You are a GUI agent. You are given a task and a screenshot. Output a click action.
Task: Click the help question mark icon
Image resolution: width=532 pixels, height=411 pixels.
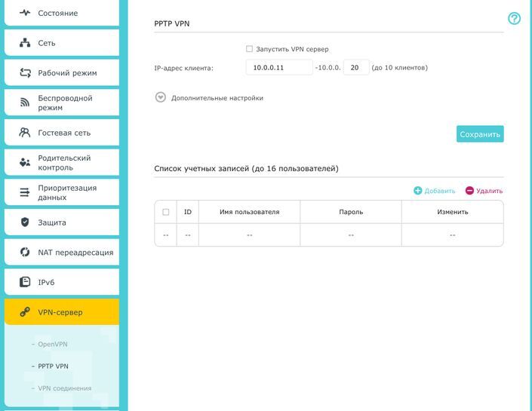point(514,18)
